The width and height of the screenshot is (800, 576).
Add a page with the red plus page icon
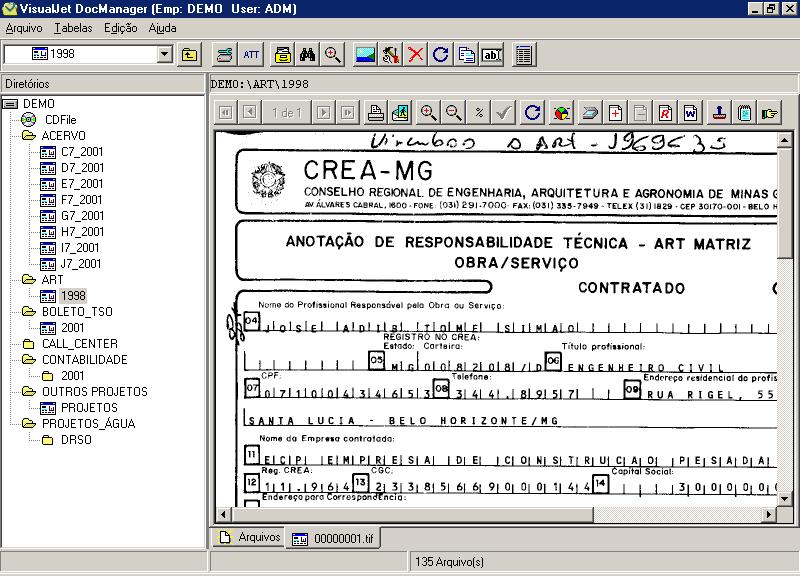(615, 113)
